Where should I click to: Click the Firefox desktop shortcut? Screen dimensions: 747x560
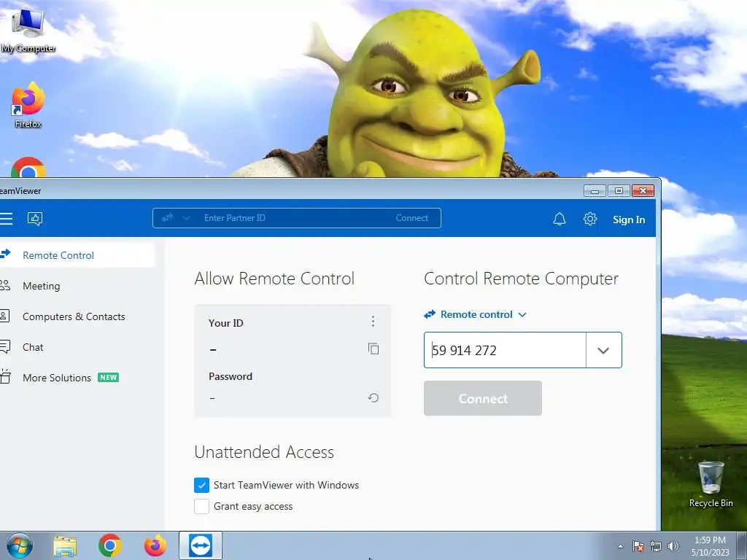tap(28, 105)
